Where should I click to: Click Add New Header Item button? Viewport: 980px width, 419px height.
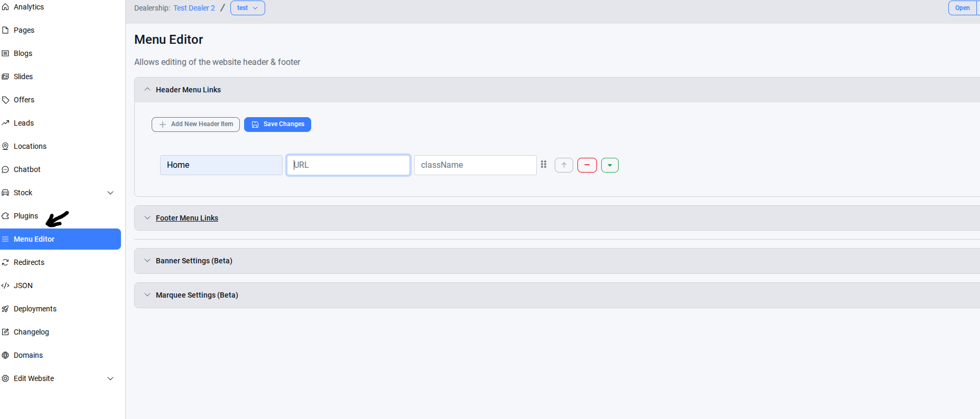pyautogui.click(x=195, y=124)
